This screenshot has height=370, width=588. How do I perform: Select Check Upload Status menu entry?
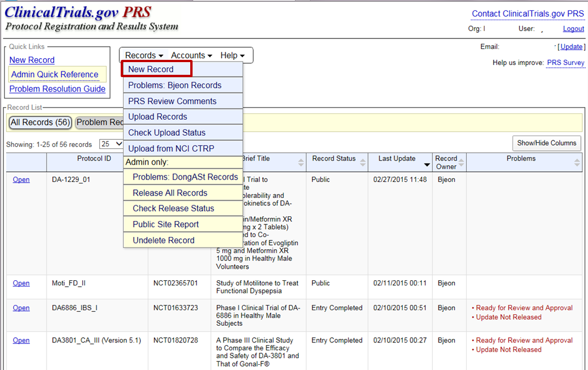coord(183,133)
